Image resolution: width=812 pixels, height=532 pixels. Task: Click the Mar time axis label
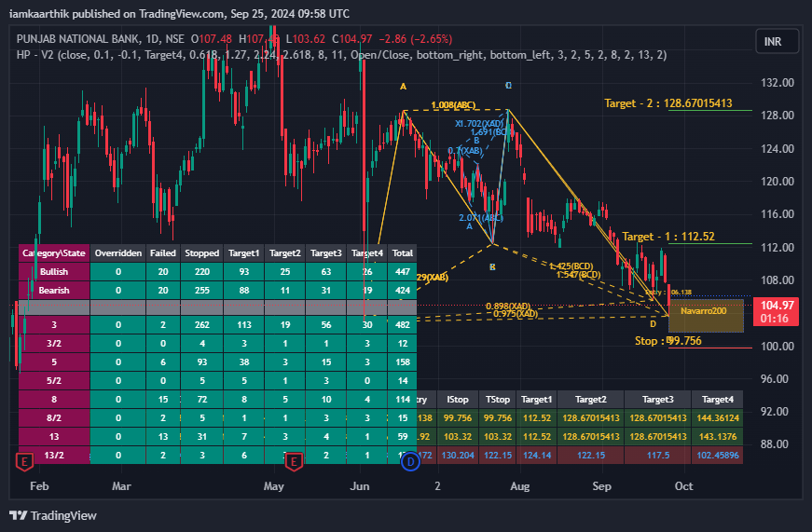point(122,486)
